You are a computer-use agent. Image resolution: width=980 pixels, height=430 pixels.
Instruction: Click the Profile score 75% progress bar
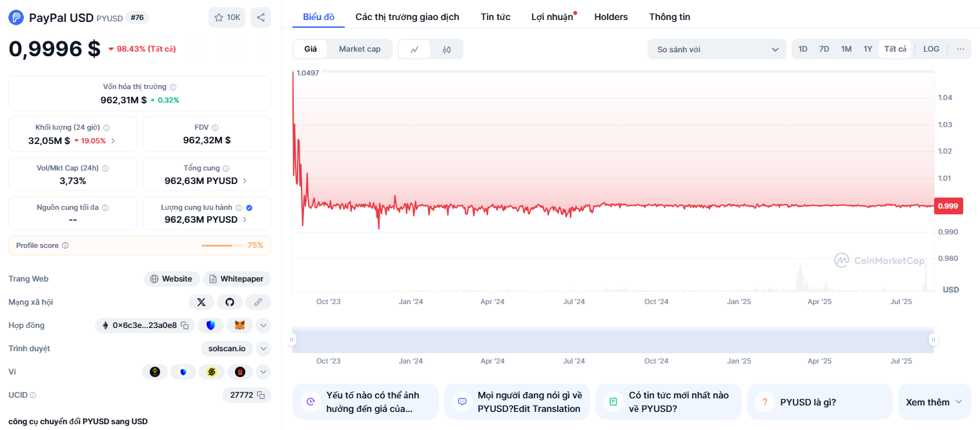[x=223, y=246]
